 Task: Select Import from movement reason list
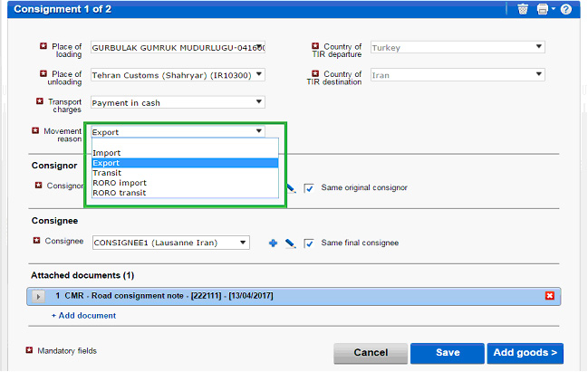pos(107,153)
